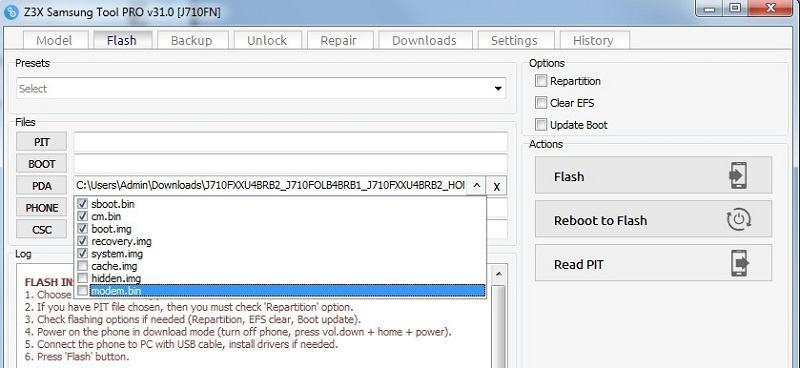
Task: Switch to the Model tab
Action: pos(54,40)
